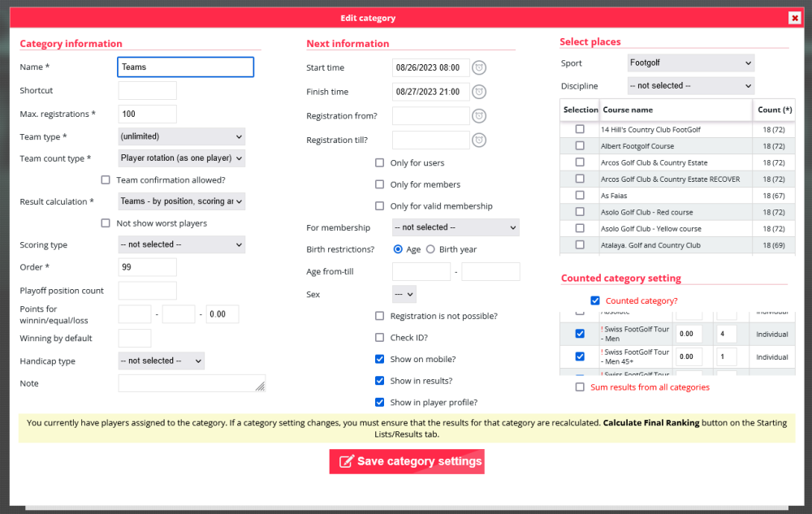Select the Birth year radio button
This screenshot has height=514, width=812.
(x=430, y=249)
